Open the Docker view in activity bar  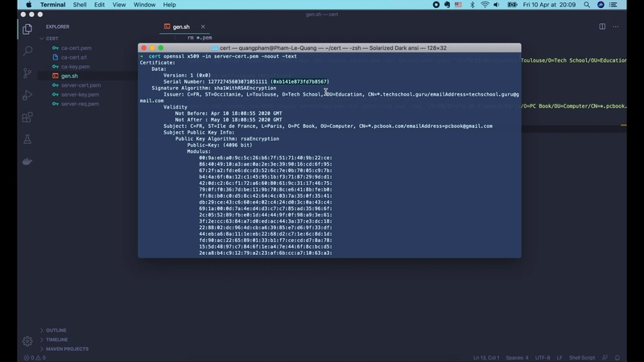(27, 161)
